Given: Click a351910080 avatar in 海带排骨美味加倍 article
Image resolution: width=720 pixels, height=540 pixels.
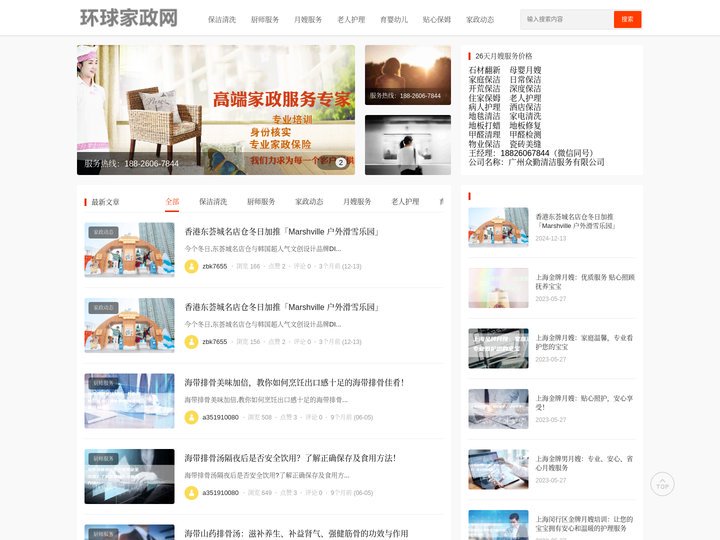Looking at the screenshot, I should 191,417.
